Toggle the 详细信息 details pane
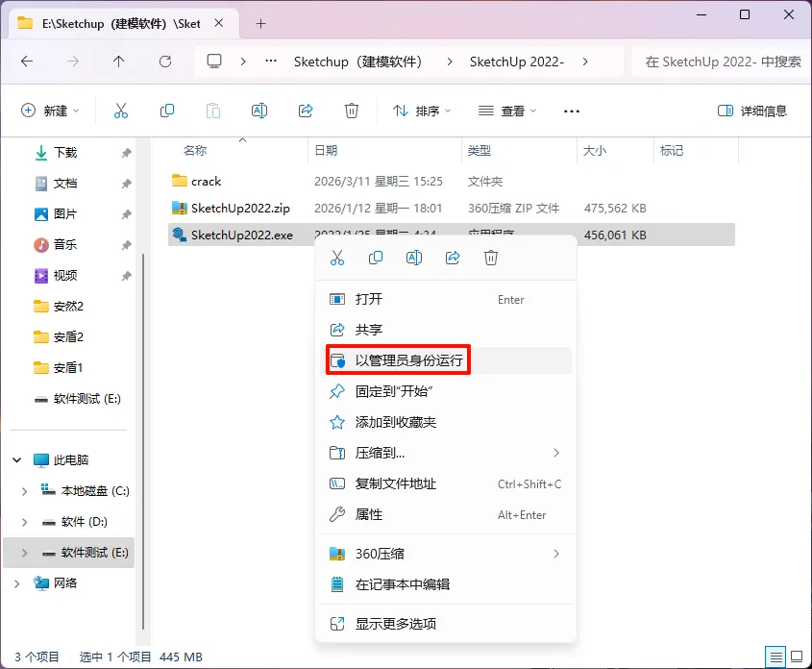This screenshot has height=669, width=812. [x=751, y=111]
